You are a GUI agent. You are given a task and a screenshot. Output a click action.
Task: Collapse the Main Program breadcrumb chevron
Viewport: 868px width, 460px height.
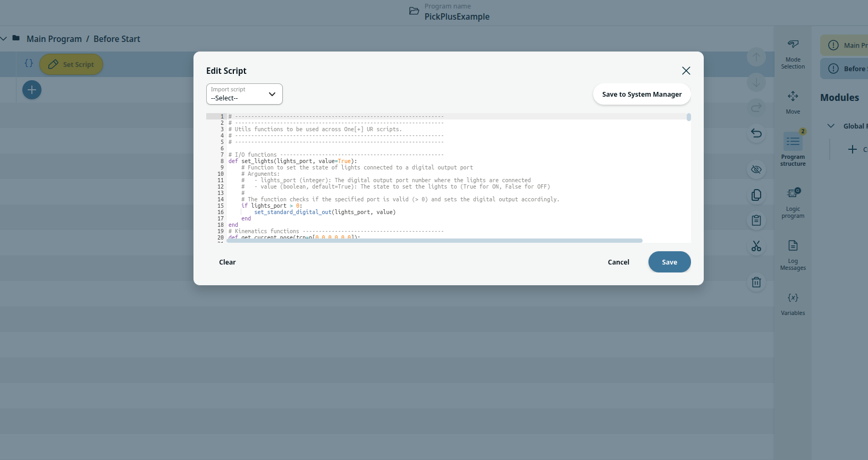(4, 39)
